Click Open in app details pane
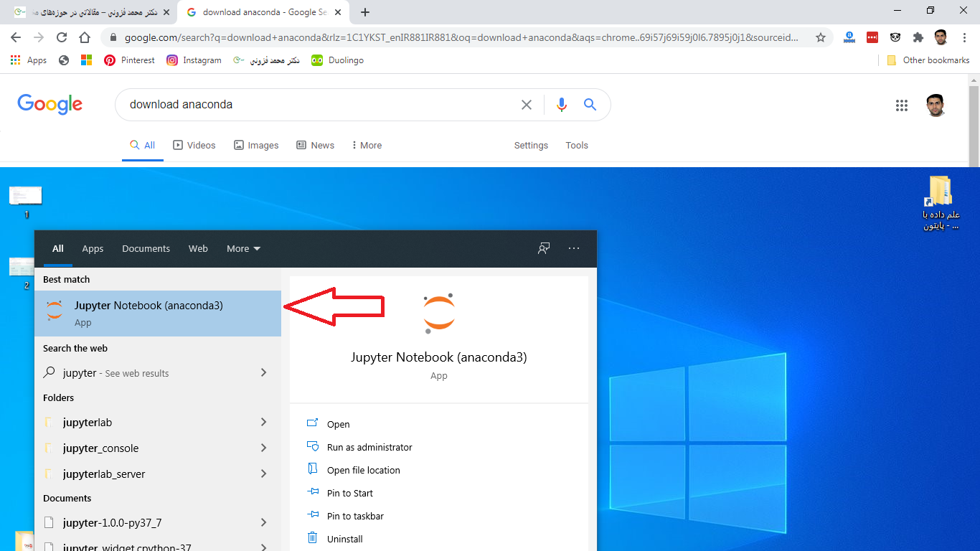The height and width of the screenshot is (551, 980). tap(338, 424)
